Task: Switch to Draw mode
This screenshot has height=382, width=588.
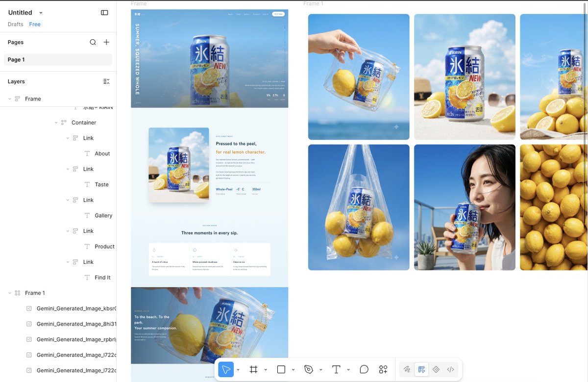Action: point(407,369)
